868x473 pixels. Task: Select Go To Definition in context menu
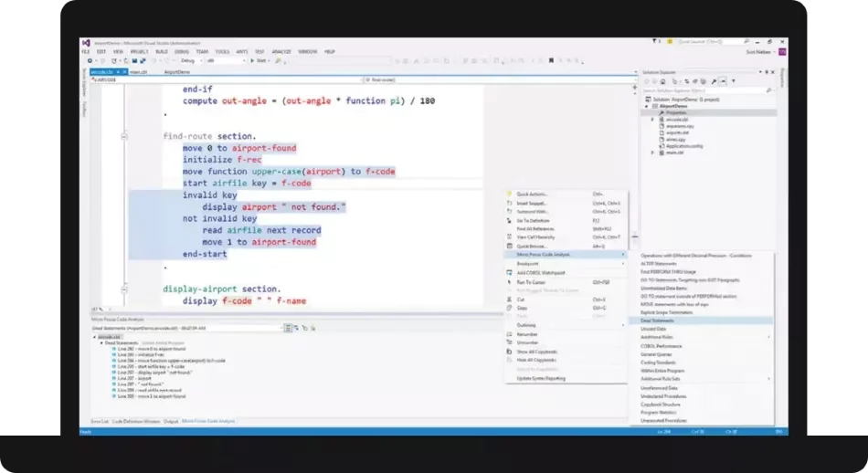click(535, 220)
